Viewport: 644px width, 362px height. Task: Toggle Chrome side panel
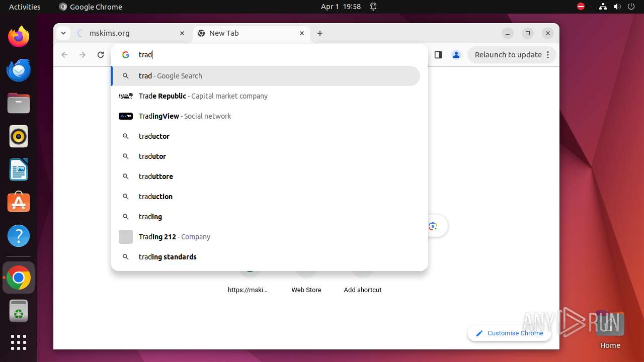pos(438,55)
